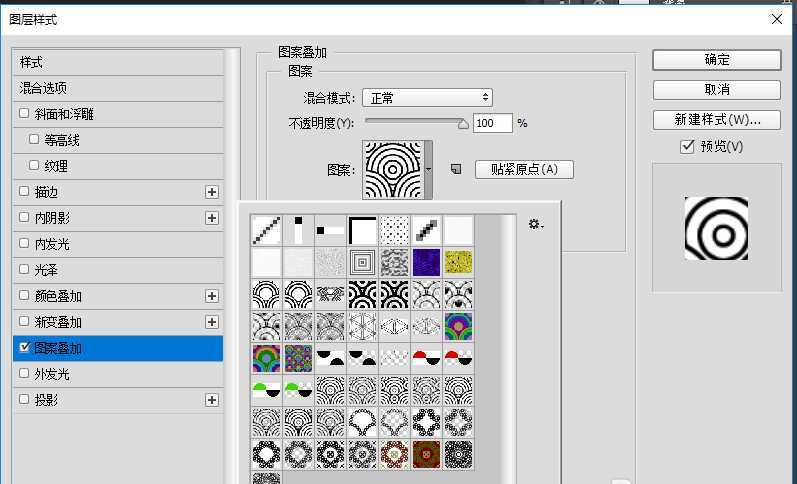The width and height of the screenshot is (797, 484).
Task: Expand the pattern picker dropdown arrow
Action: pyautogui.click(x=428, y=169)
